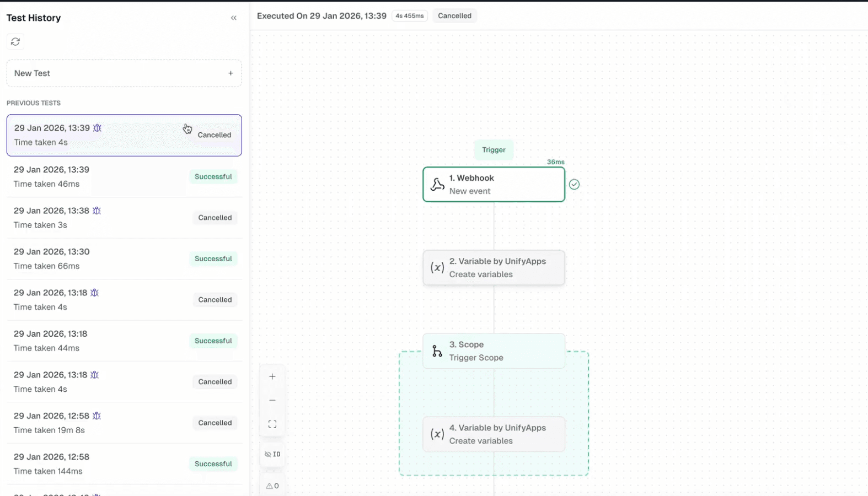Click the debug bug icon on 13:38 test
Image resolution: width=868 pixels, height=496 pixels.
click(x=97, y=211)
